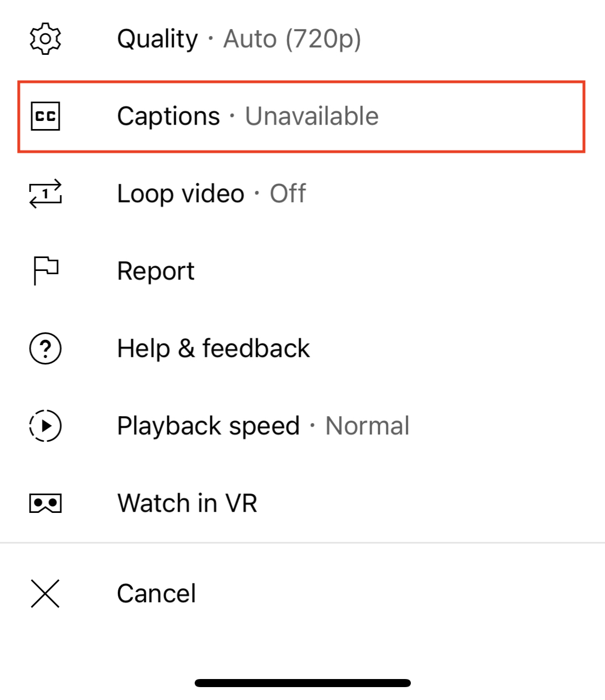Switch loop video from the Off value
605x700 pixels.
pos(288,194)
